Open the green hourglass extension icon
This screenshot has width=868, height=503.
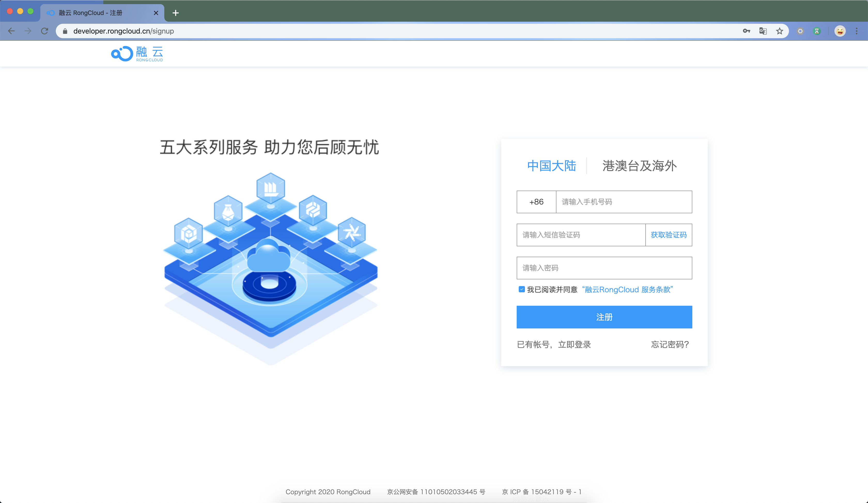pyautogui.click(x=817, y=31)
